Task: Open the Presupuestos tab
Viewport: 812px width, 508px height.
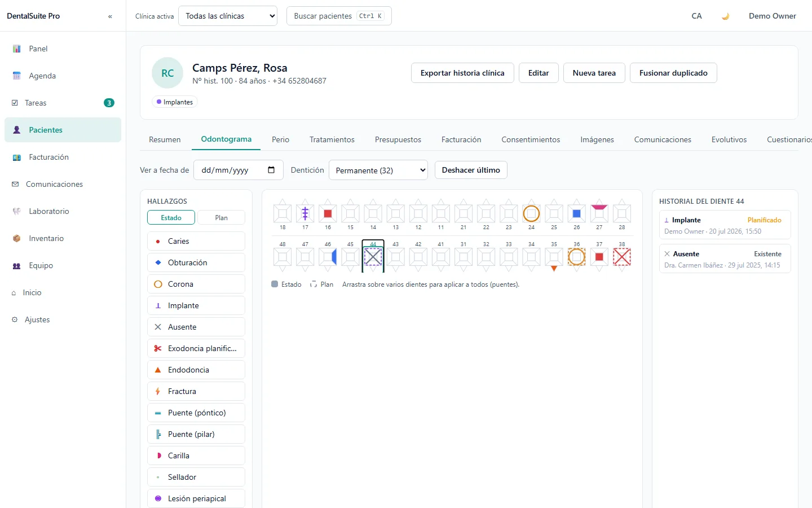Action: pos(398,139)
